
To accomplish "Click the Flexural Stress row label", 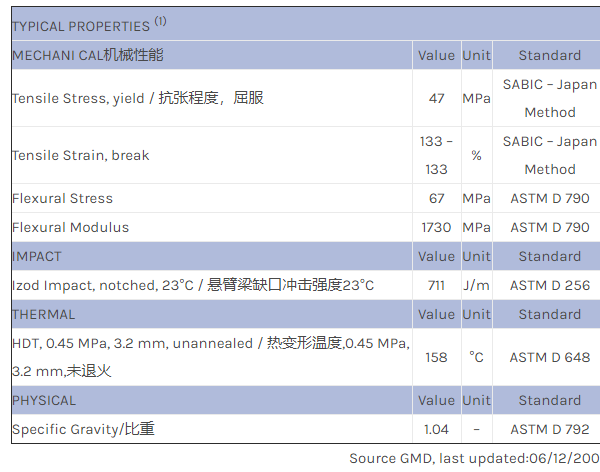I will (x=62, y=198).
